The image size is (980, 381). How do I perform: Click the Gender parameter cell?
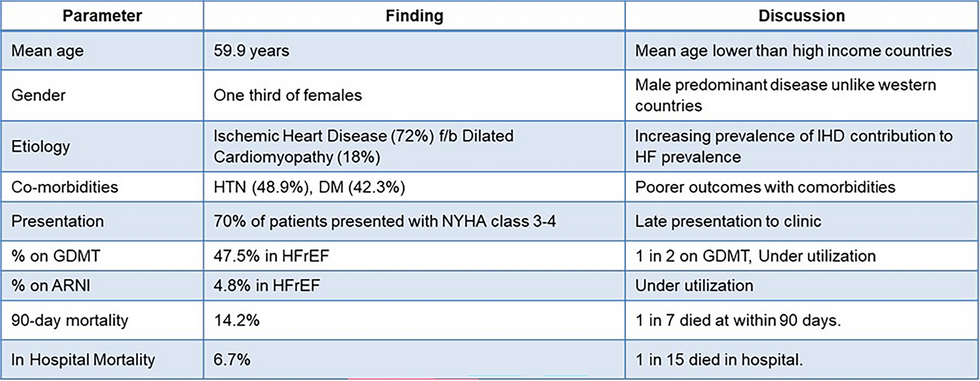click(38, 95)
